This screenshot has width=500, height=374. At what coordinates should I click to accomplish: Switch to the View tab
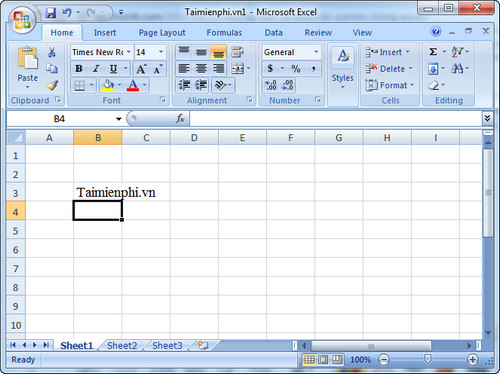click(362, 32)
